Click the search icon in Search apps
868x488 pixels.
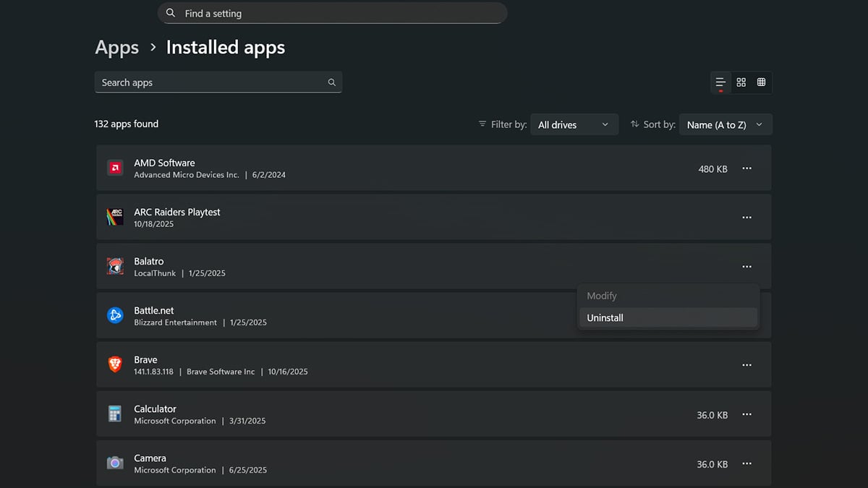click(x=331, y=82)
